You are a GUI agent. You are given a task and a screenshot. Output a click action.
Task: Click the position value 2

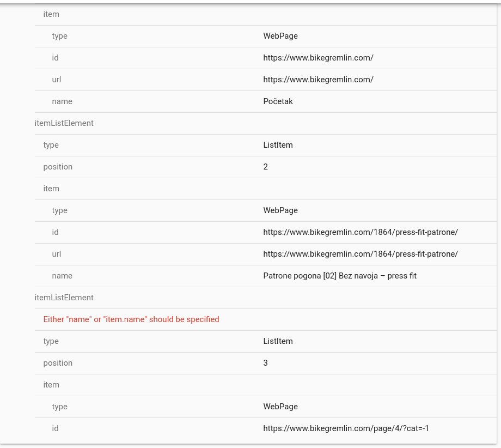coord(266,167)
